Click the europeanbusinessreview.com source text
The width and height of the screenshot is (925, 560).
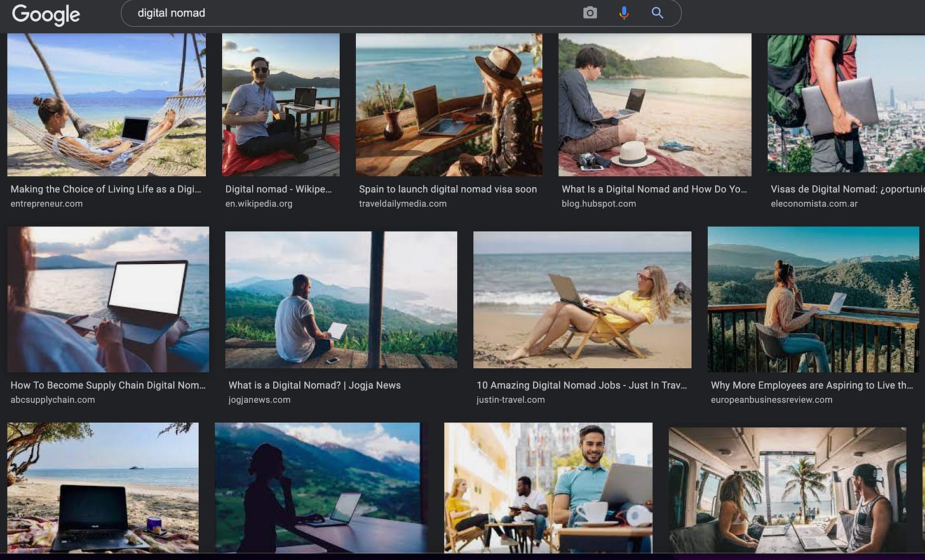(x=771, y=400)
